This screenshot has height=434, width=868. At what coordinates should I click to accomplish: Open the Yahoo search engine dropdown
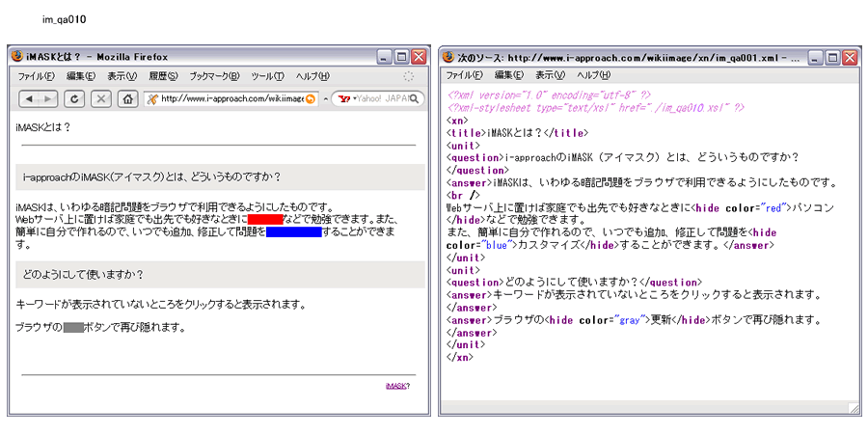344,98
